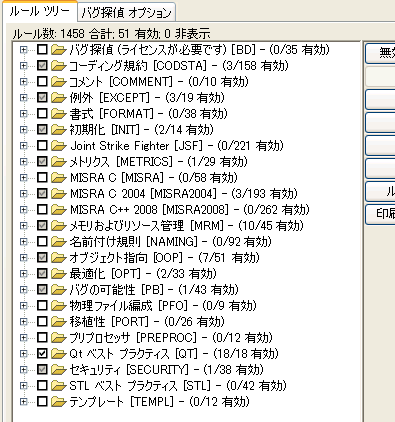Click the 名前付け規則 [NAMING] folder icon
The image size is (395, 422).
59,242
